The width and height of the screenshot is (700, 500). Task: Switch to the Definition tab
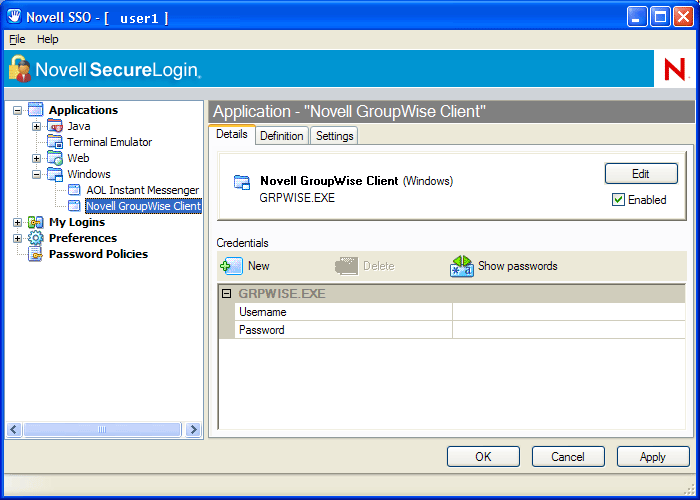pyautogui.click(x=282, y=136)
